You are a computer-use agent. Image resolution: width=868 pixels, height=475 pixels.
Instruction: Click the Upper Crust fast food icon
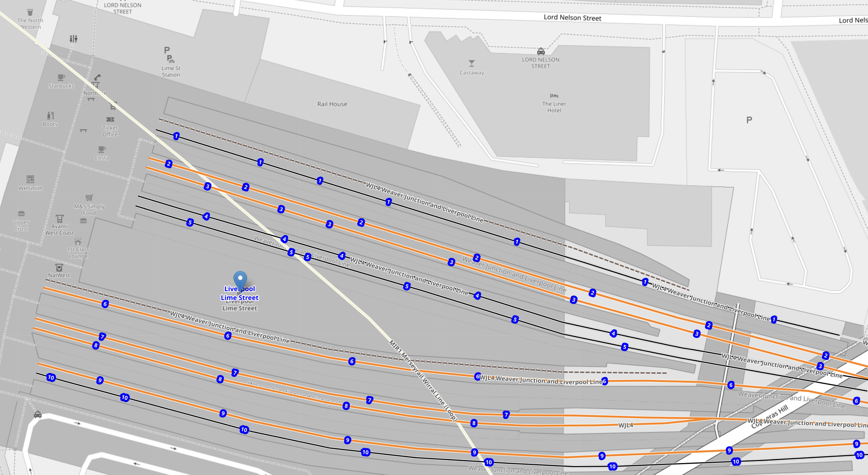coord(21,214)
